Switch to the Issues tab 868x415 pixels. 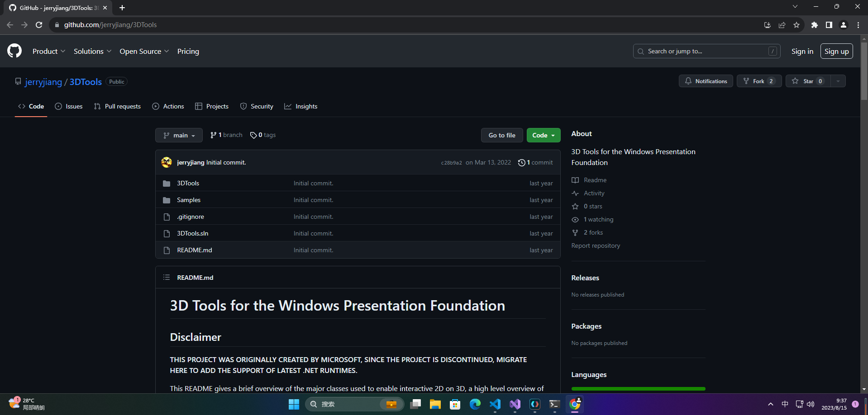(x=69, y=106)
